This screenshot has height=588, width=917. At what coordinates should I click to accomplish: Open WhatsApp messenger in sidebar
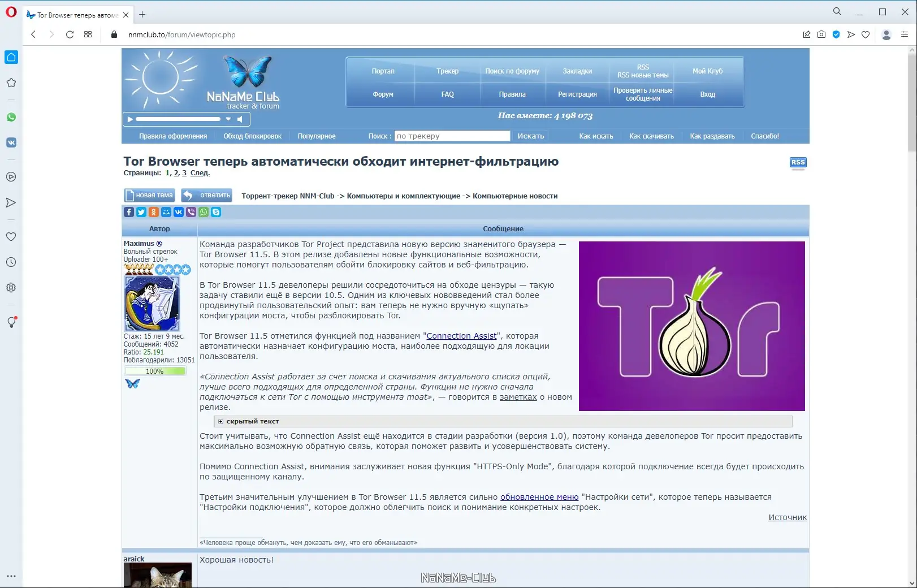point(11,117)
